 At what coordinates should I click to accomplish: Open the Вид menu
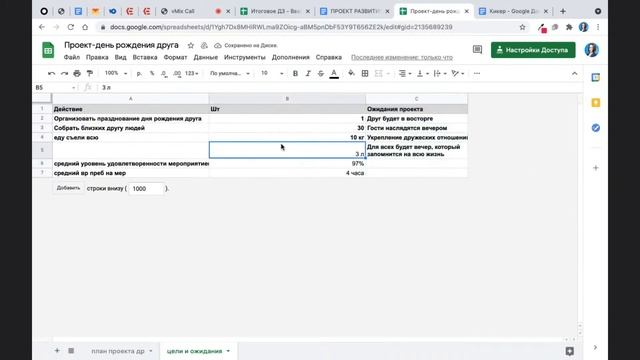coord(120,58)
